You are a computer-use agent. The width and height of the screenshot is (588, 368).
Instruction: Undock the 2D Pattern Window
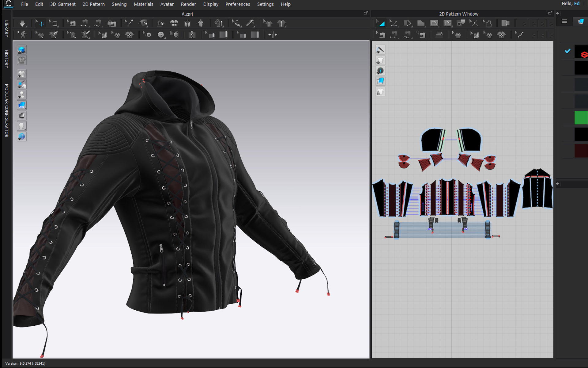click(x=550, y=13)
